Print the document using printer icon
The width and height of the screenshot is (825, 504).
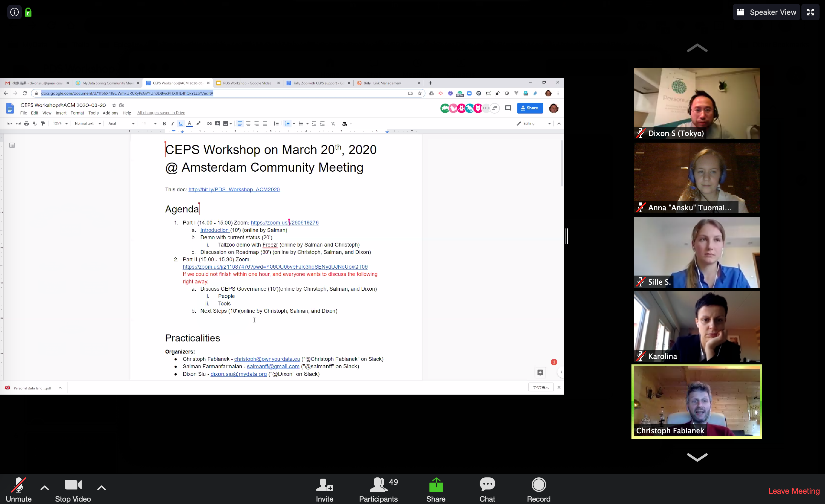click(26, 123)
